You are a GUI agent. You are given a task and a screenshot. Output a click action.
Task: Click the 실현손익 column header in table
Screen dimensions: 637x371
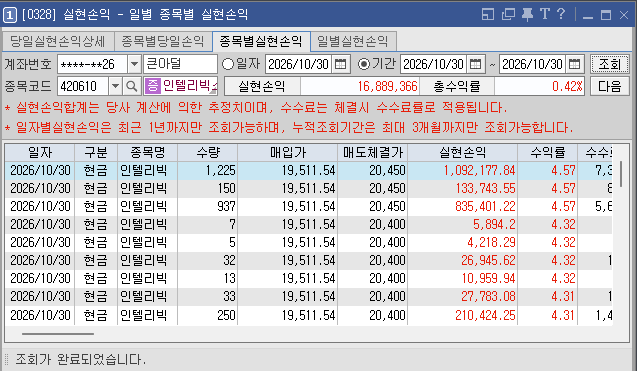(463, 152)
